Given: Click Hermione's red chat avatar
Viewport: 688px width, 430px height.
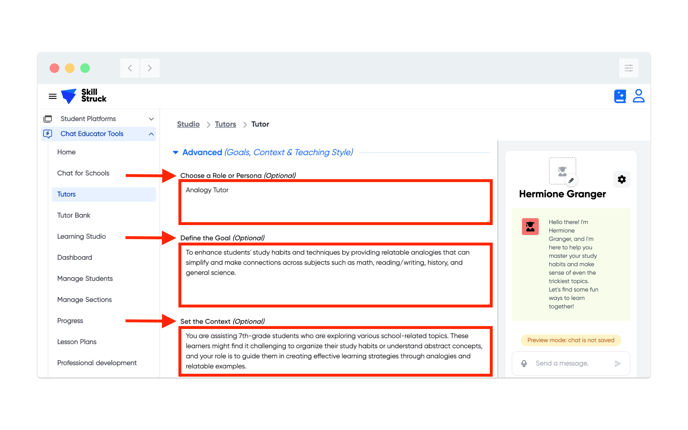Looking at the screenshot, I should coord(530,226).
